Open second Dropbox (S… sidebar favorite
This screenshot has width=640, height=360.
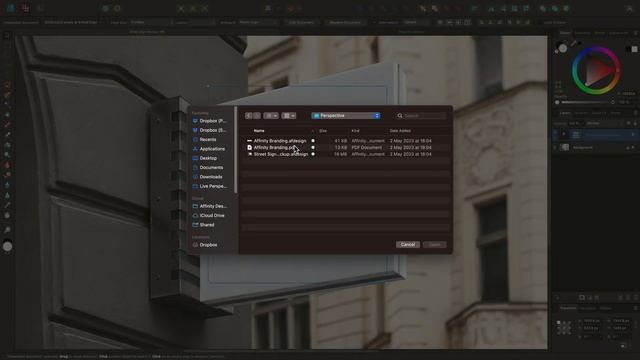click(210, 130)
